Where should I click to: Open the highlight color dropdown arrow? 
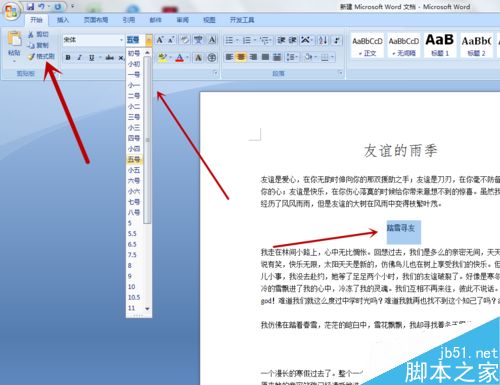[170, 58]
